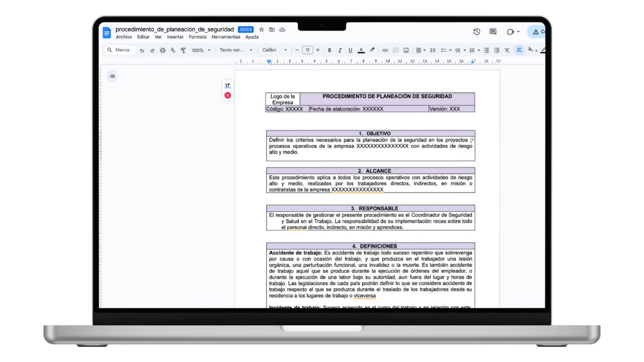The width and height of the screenshot is (644, 362).
Task: Open the Calibri font dropdown
Action: pyautogui.click(x=274, y=50)
